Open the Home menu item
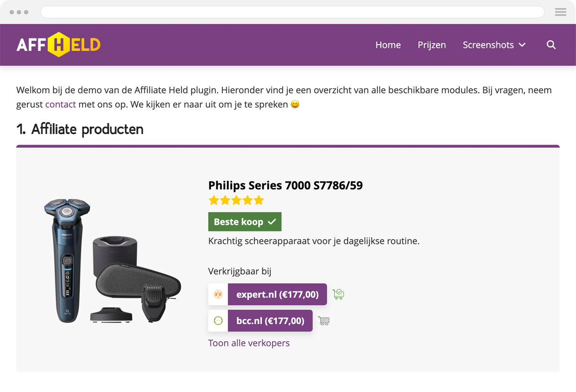This screenshot has width=576, height=392. (388, 45)
